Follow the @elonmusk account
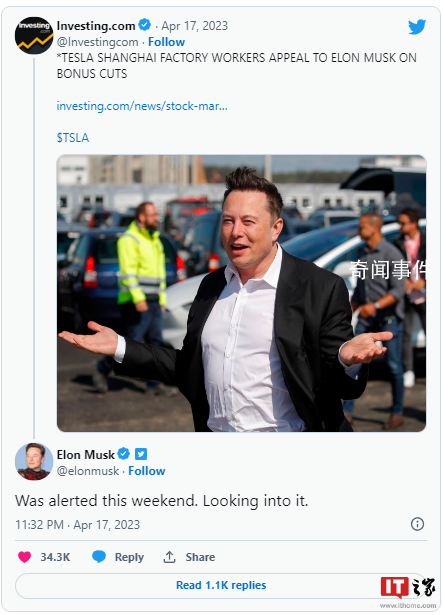The image size is (443, 615). point(147,471)
